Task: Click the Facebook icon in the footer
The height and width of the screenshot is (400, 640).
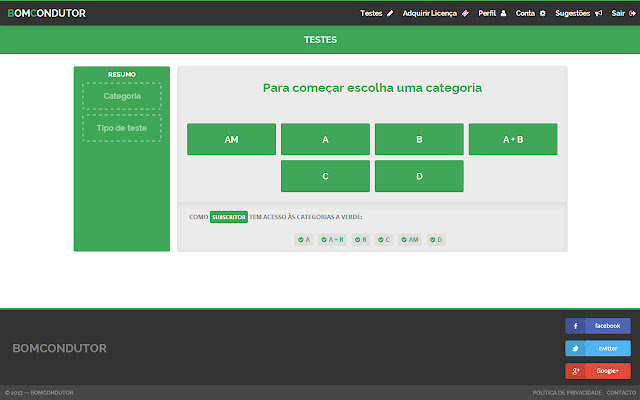Action: (576, 326)
